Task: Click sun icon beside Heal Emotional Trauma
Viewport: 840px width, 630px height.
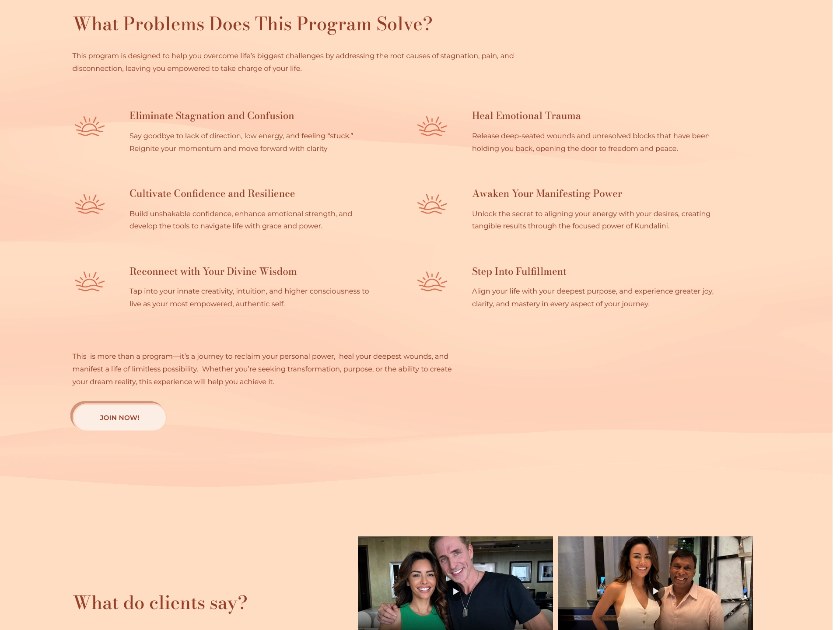Action: tap(432, 126)
